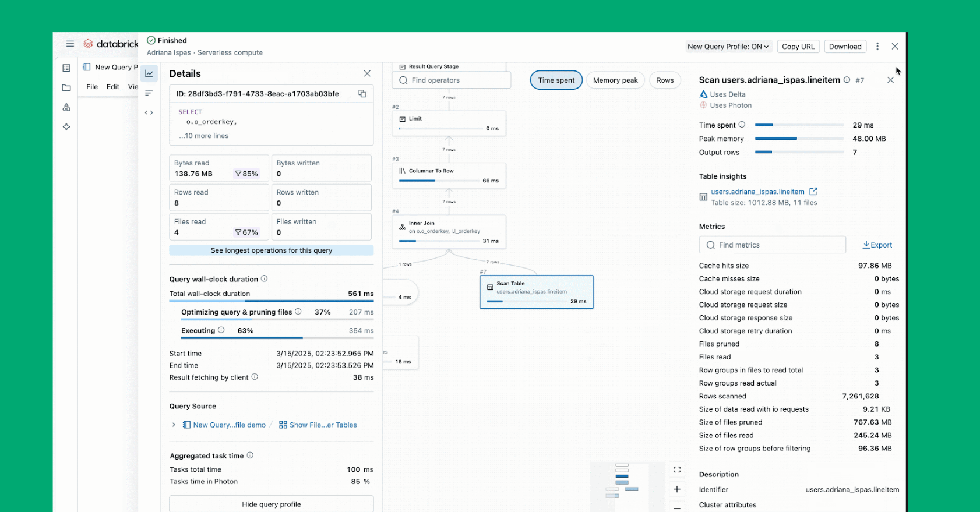Select the Time spent view toggle
The width and height of the screenshot is (980, 512).
[x=556, y=80]
